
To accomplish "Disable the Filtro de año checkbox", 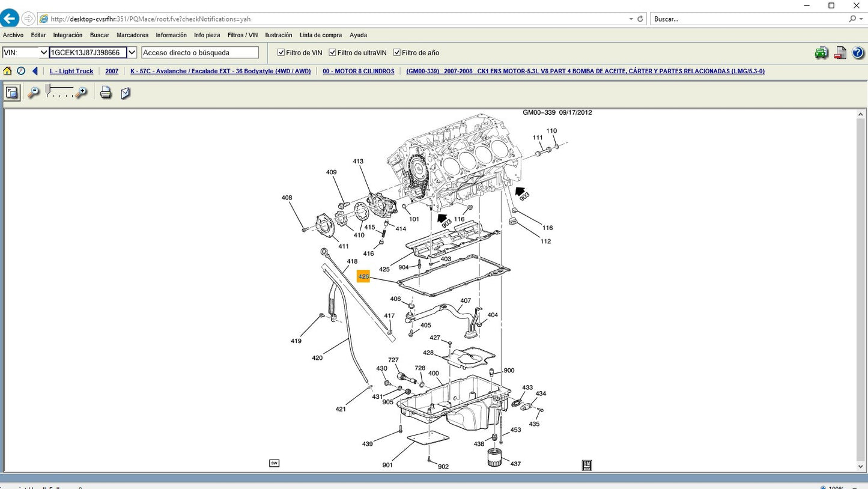I will tap(396, 53).
